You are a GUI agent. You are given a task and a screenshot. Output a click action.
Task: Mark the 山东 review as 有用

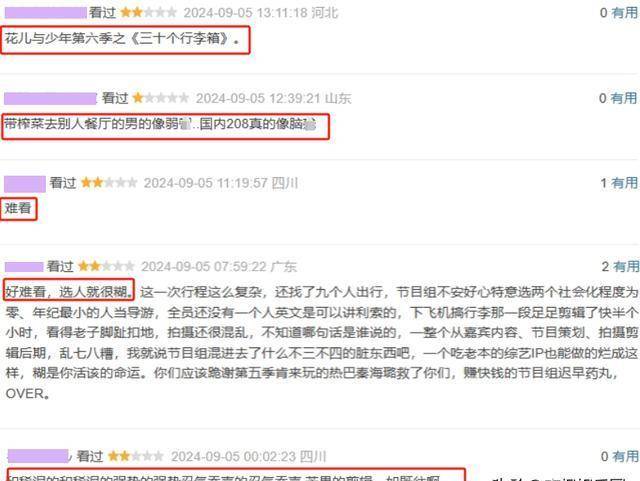pyautogui.click(x=624, y=98)
